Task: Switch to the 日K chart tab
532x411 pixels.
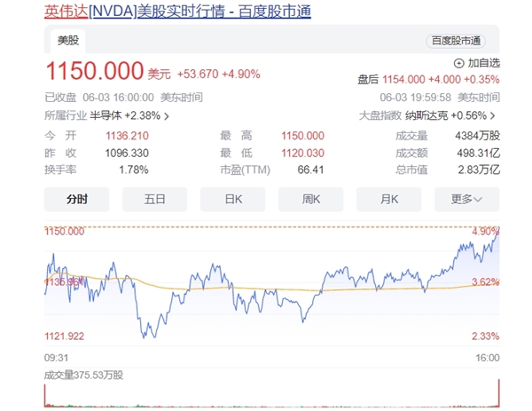Action: [232, 199]
